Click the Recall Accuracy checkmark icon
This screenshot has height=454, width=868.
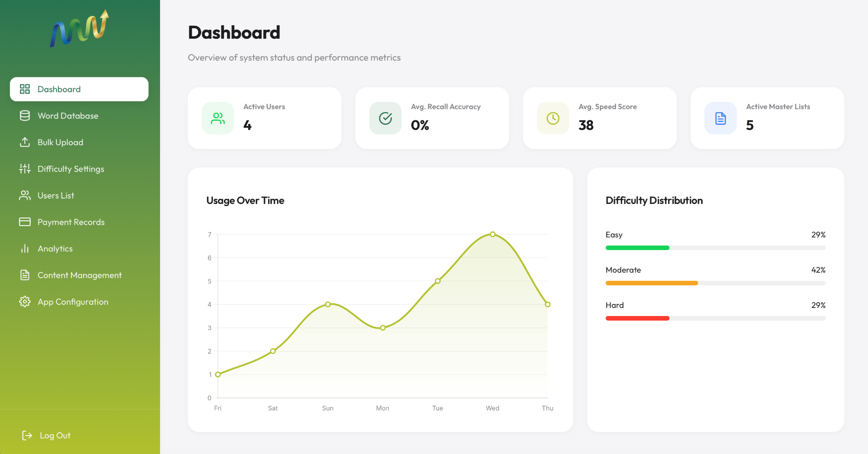click(385, 118)
